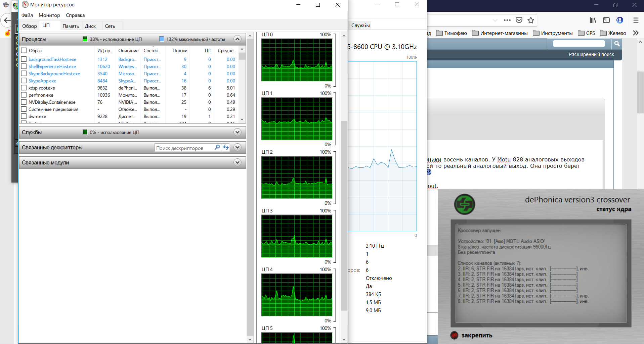Switch to the Память tab
Viewport: 644px width, 344px height.
(x=71, y=26)
